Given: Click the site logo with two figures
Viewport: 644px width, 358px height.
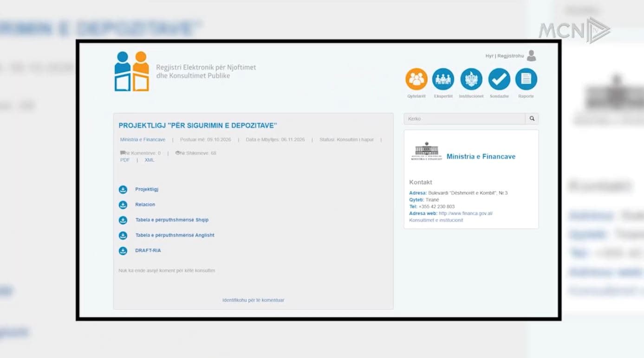Looking at the screenshot, I should (x=132, y=71).
